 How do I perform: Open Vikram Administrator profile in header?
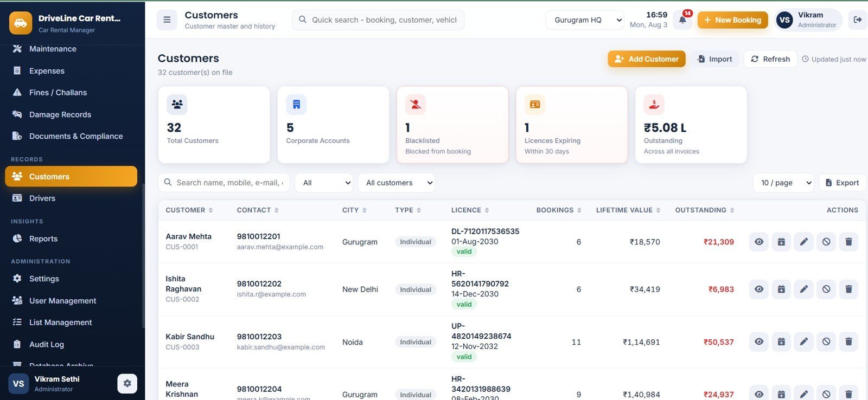tap(808, 20)
